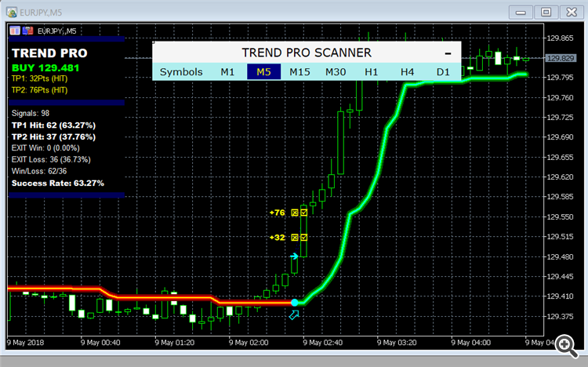Click the TREND PRO SCANNER title bar
This screenshot has height=367, width=588.
307,53
